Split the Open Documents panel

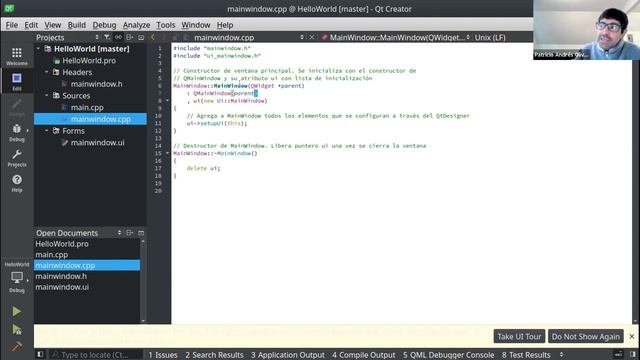pyautogui.click(x=130, y=233)
